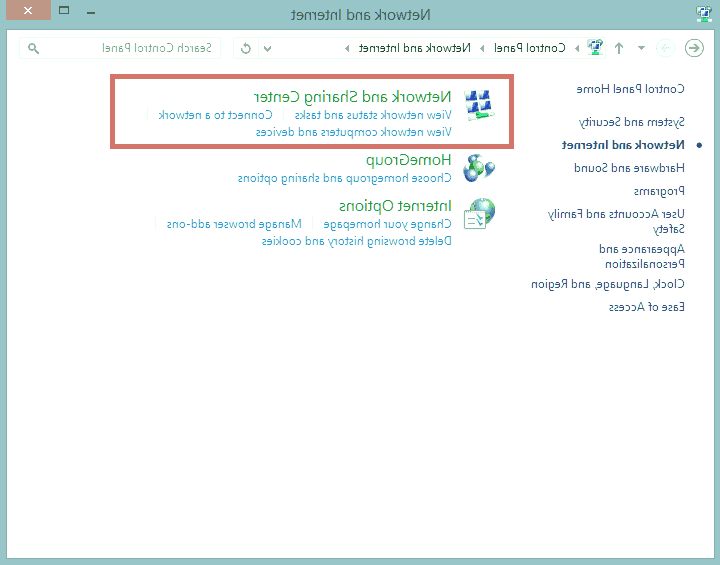Open Programs category

659,191
